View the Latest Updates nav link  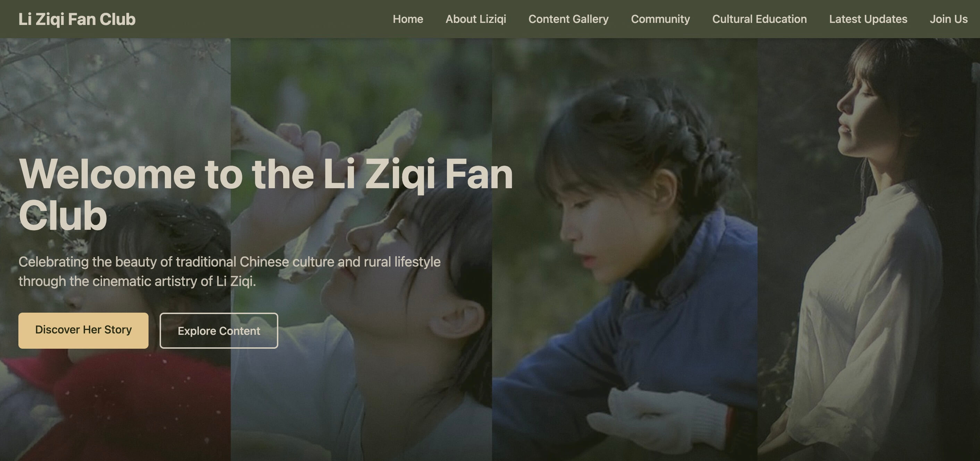tap(868, 19)
